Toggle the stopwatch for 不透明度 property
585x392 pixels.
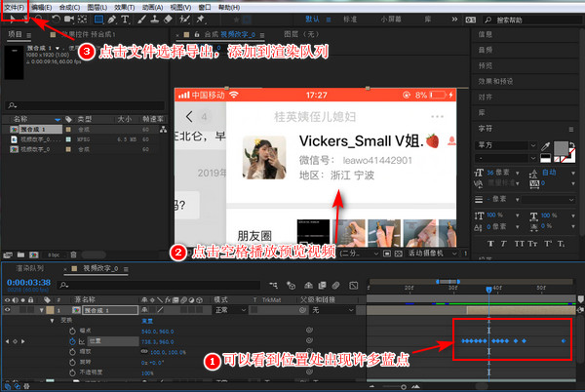click(71, 372)
